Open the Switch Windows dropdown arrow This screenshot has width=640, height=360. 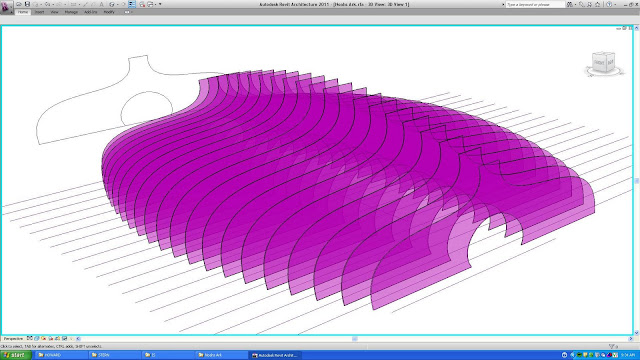coord(156,4)
